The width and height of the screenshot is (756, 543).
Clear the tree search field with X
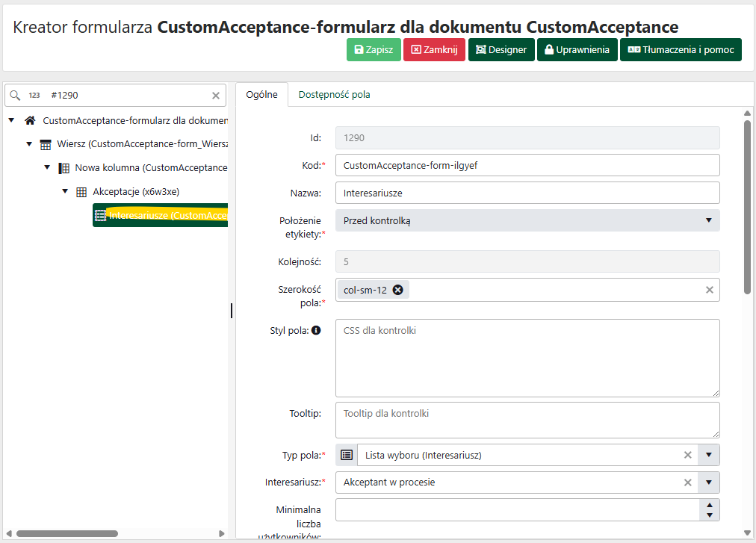(x=216, y=96)
